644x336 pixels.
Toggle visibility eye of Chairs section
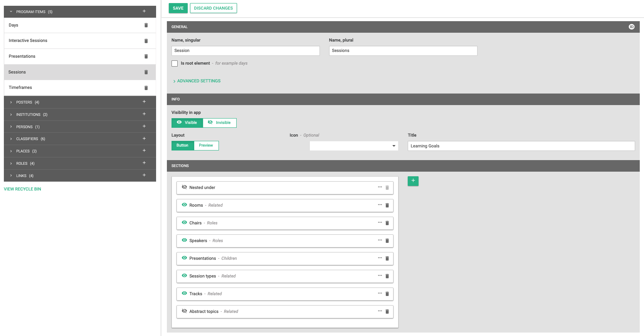click(184, 222)
